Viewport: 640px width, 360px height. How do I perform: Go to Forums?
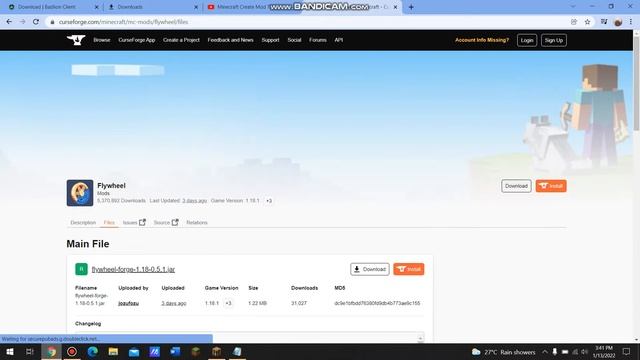(x=318, y=40)
